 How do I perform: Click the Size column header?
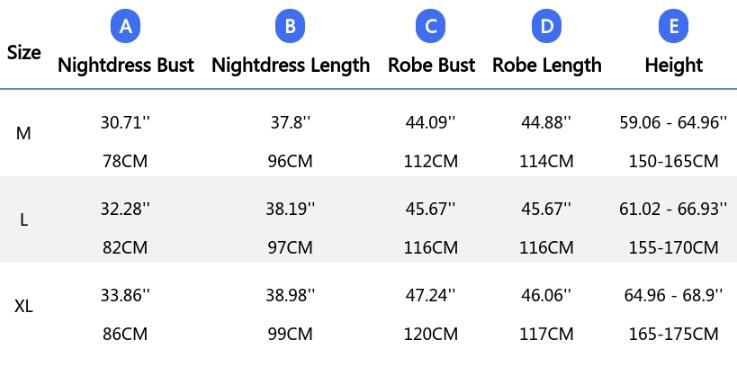point(24,52)
